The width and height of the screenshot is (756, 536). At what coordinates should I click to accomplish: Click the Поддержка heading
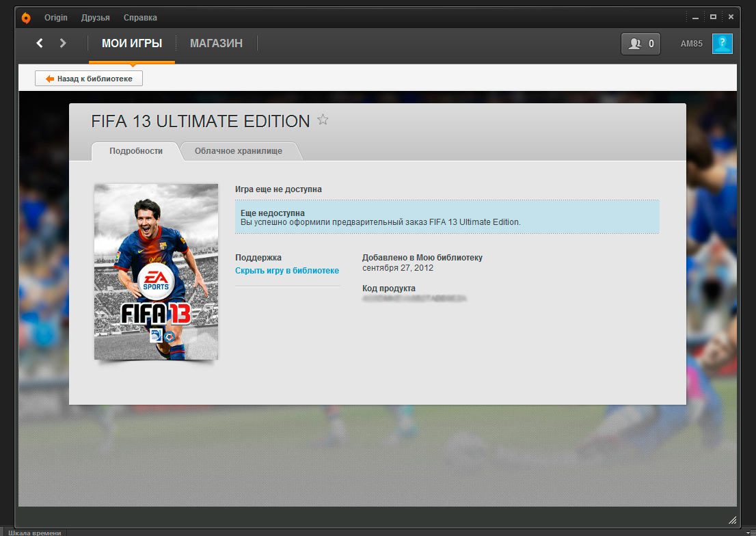[x=258, y=258]
